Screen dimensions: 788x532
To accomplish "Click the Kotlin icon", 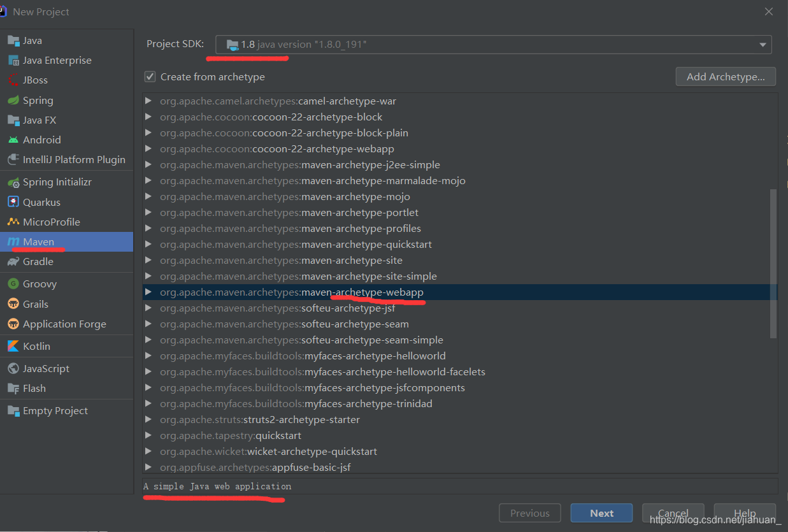I will pyautogui.click(x=13, y=347).
